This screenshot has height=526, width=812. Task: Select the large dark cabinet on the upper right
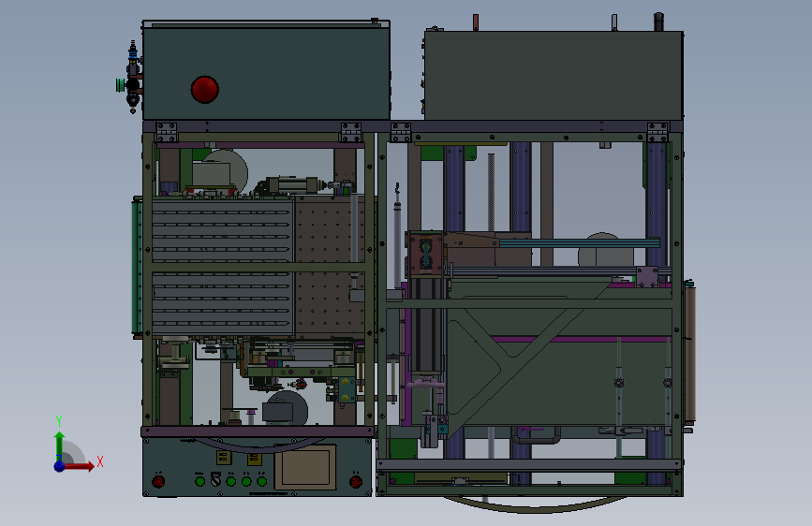(x=554, y=76)
